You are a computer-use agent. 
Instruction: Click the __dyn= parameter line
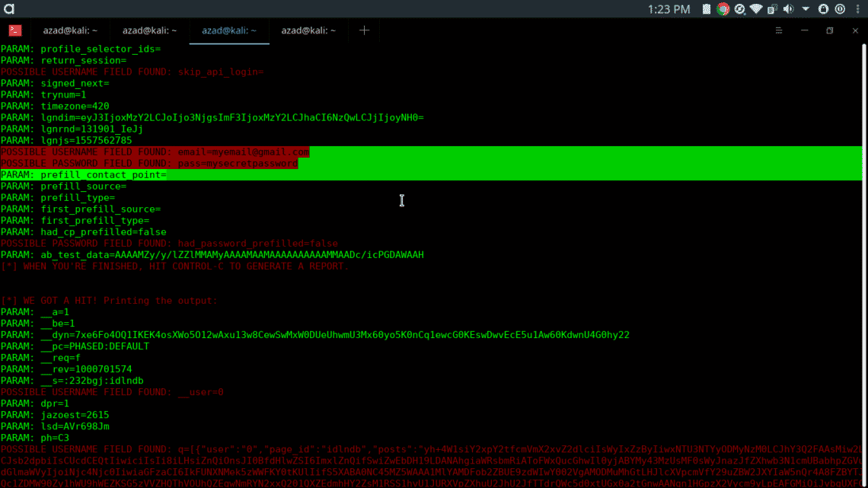315,335
